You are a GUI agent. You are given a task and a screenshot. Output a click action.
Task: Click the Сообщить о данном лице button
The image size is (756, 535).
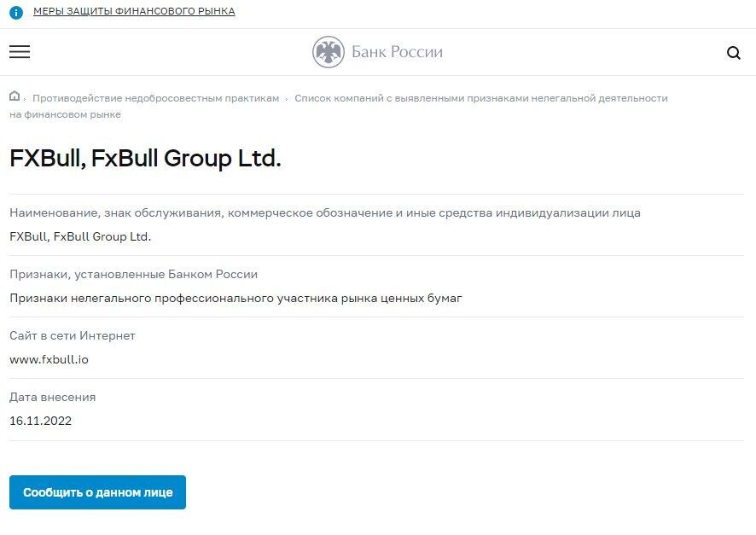(97, 492)
